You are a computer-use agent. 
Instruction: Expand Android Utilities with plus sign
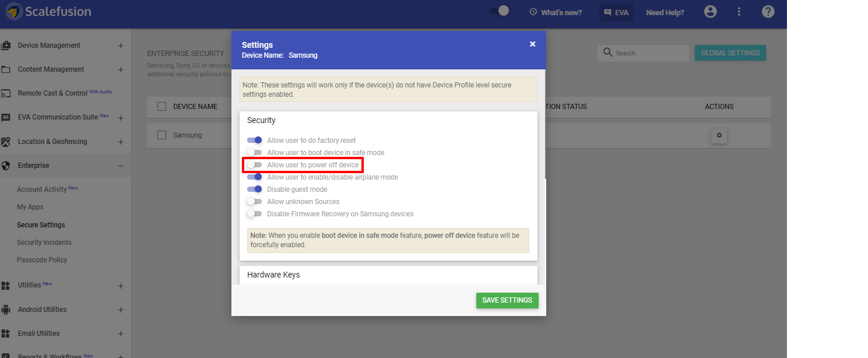click(121, 310)
